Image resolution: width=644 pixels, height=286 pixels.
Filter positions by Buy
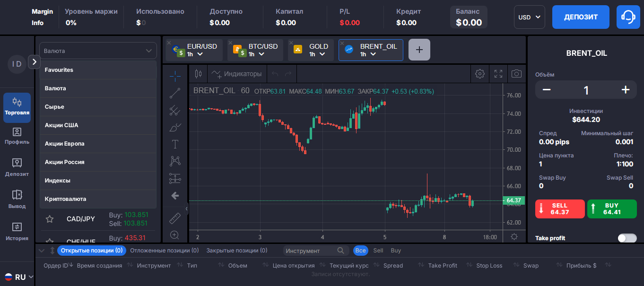click(396, 251)
